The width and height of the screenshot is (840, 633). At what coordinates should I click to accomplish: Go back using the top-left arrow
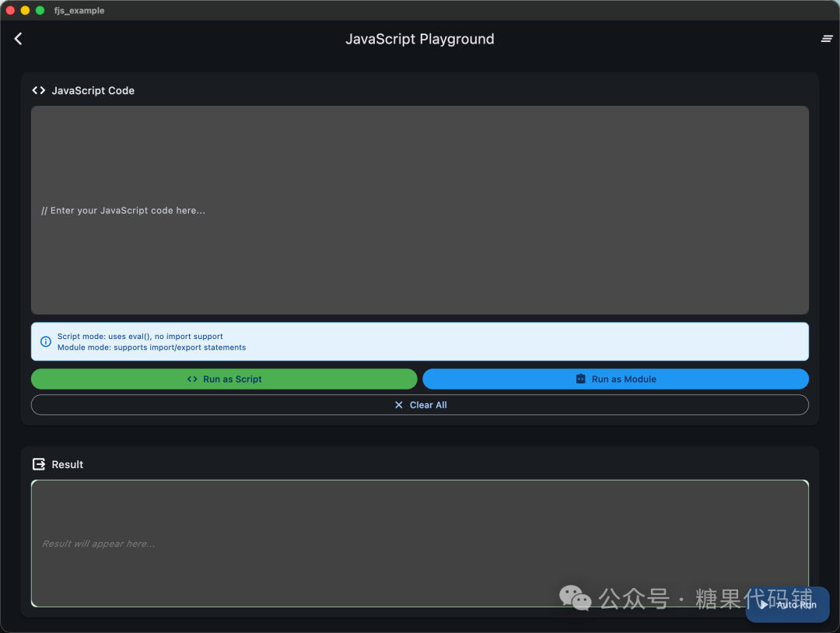pyautogui.click(x=18, y=39)
